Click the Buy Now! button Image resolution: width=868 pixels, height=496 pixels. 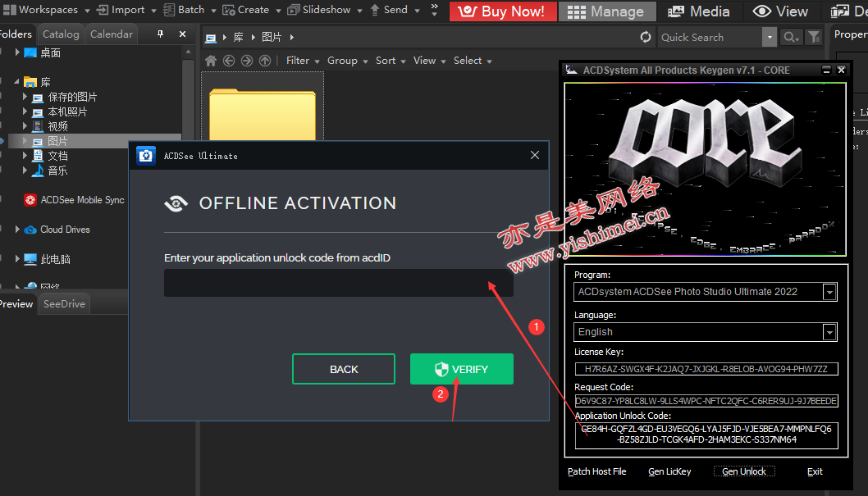503,11
